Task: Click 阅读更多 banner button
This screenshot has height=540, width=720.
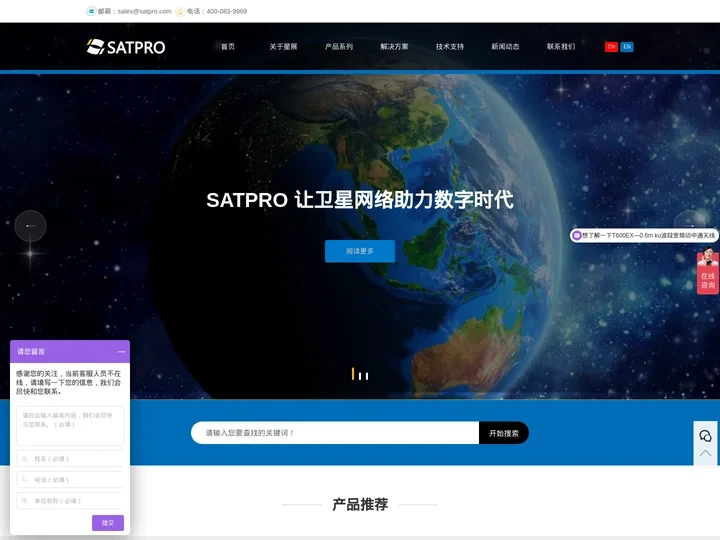Action: 360,251
